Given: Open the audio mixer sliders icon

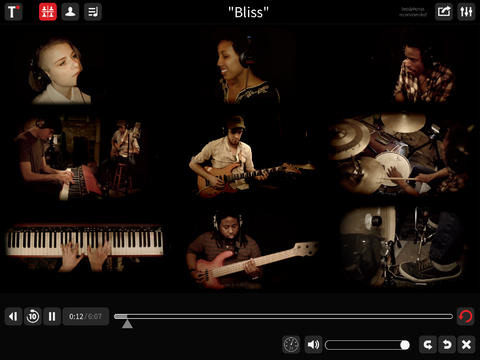Looking at the screenshot, I should pos(466,12).
